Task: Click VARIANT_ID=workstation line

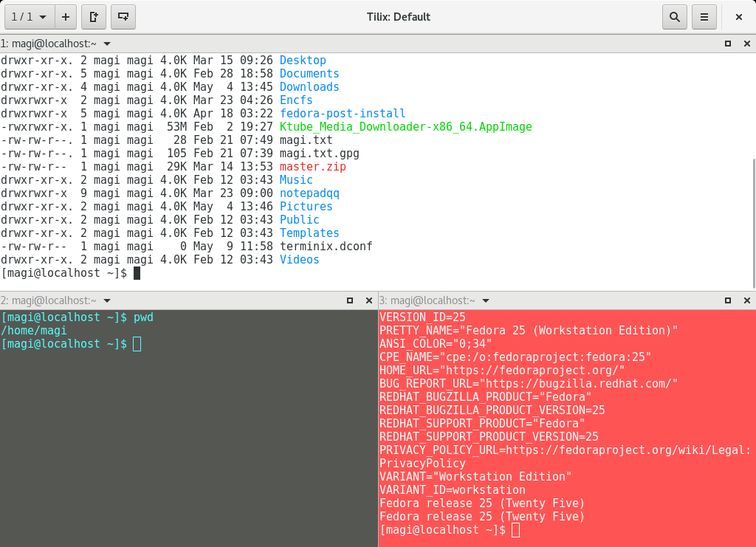Action: pyautogui.click(x=453, y=490)
